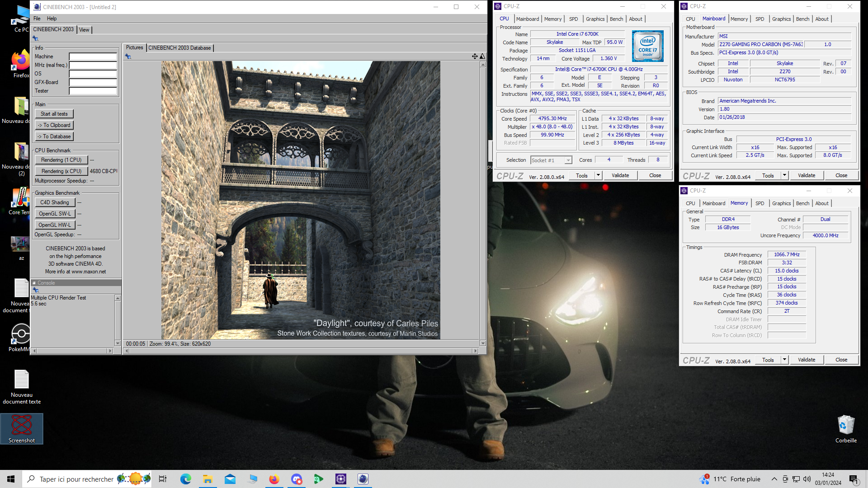Select Pictures tab
This screenshot has height=488, width=868.
click(x=134, y=47)
